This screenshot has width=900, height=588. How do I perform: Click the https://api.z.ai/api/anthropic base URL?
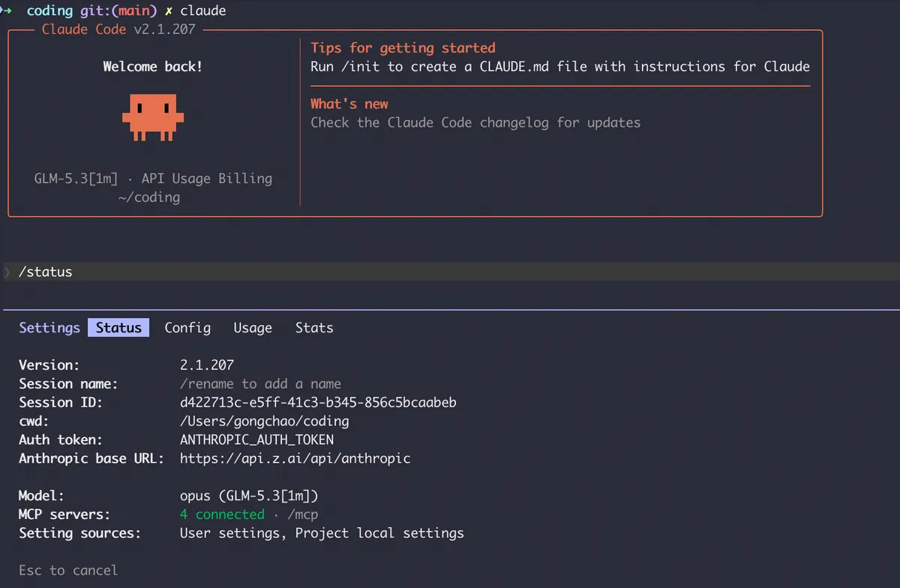click(x=295, y=458)
